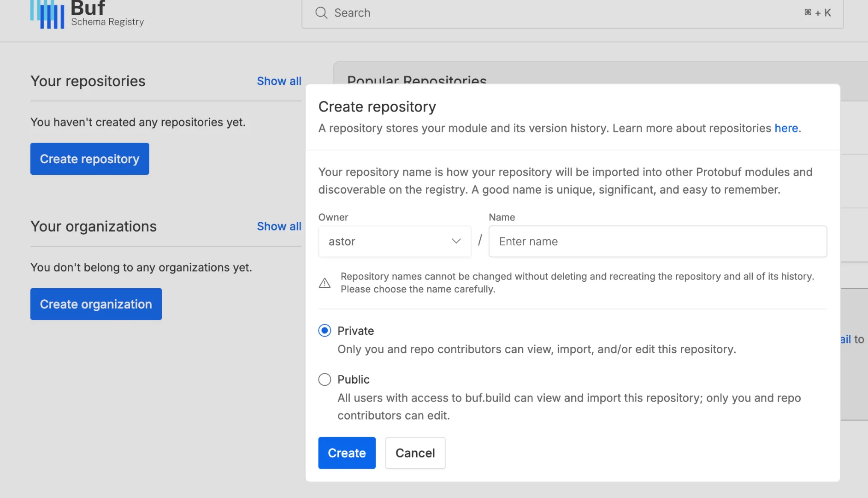Click the warning triangle icon
Image resolution: width=868 pixels, height=498 pixels.
coord(325,283)
